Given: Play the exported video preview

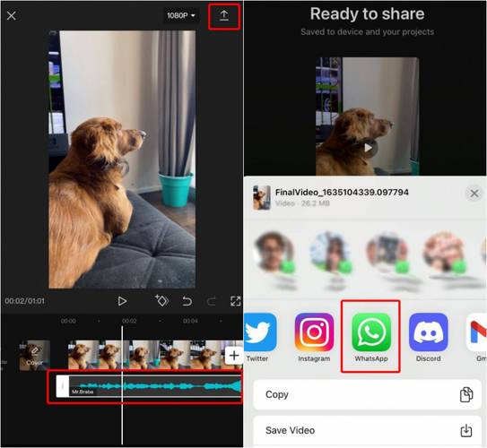Looking at the screenshot, I should point(368,148).
